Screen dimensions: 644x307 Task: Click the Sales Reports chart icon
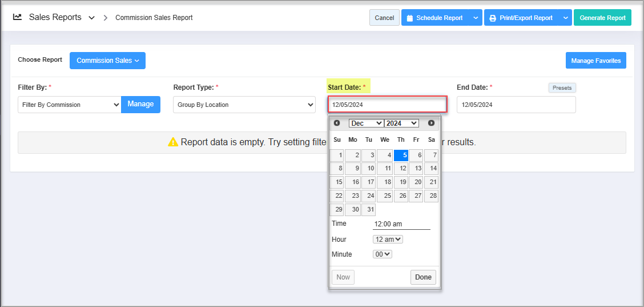pos(18,17)
